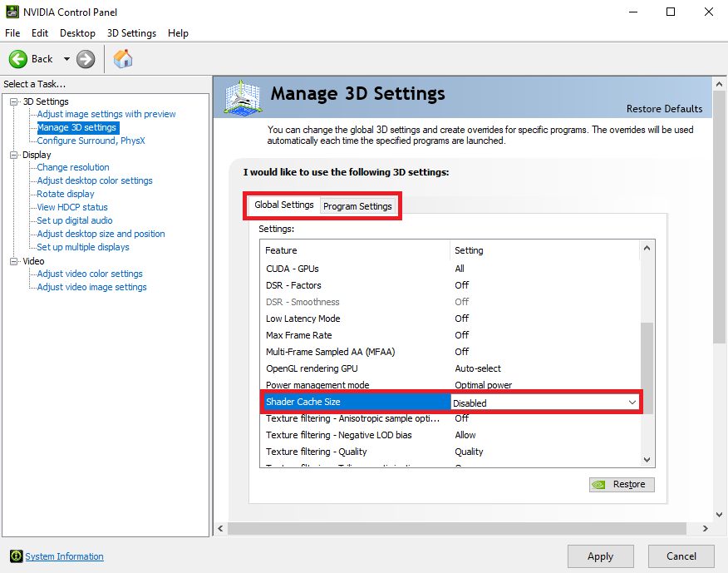Open the Desktop menu
728x573 pixels.
coord(76,32)
